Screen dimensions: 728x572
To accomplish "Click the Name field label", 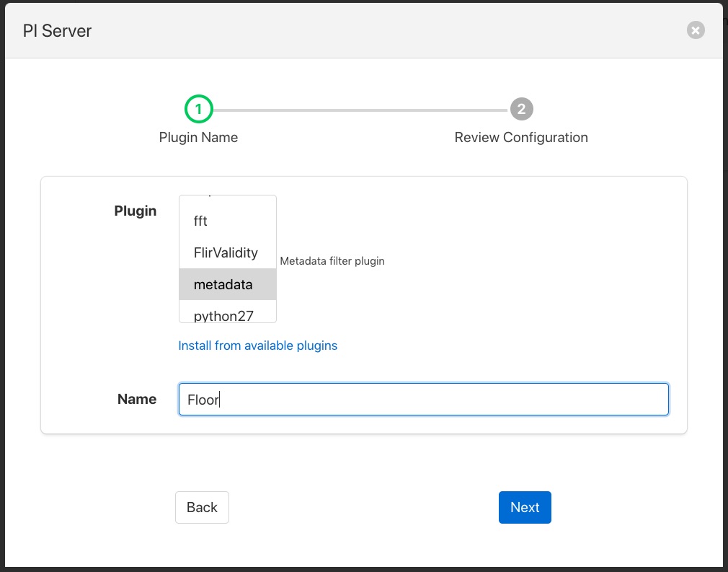I will 136,399.
